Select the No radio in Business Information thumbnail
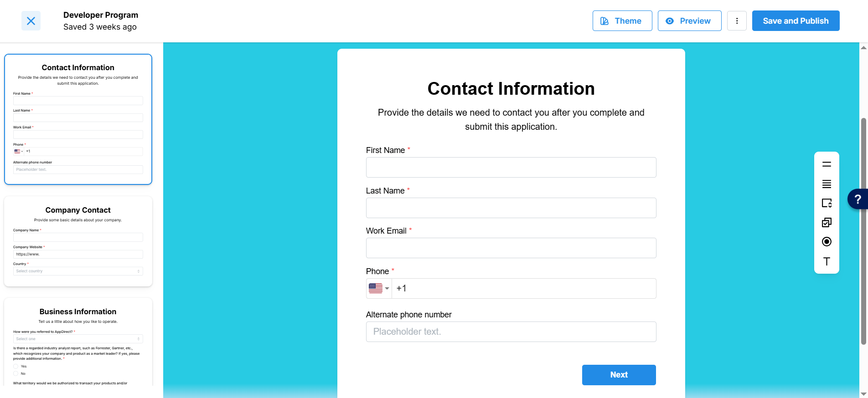 (16, 373)
